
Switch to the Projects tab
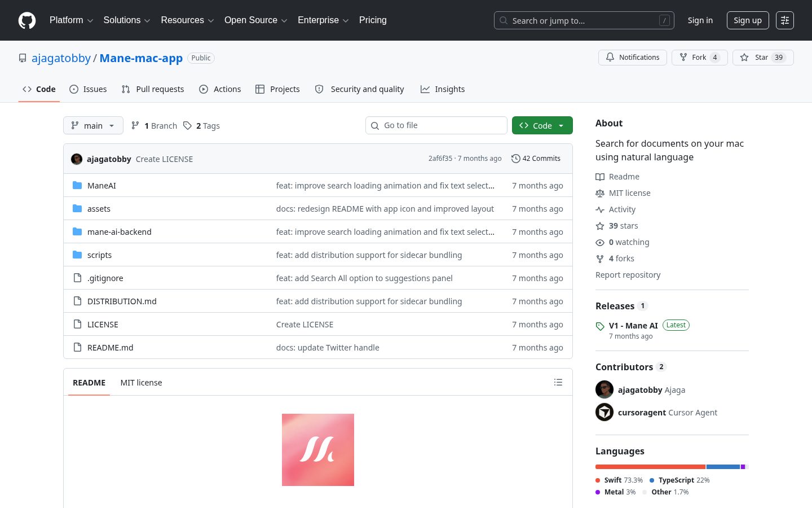click(x=277, y=89)
